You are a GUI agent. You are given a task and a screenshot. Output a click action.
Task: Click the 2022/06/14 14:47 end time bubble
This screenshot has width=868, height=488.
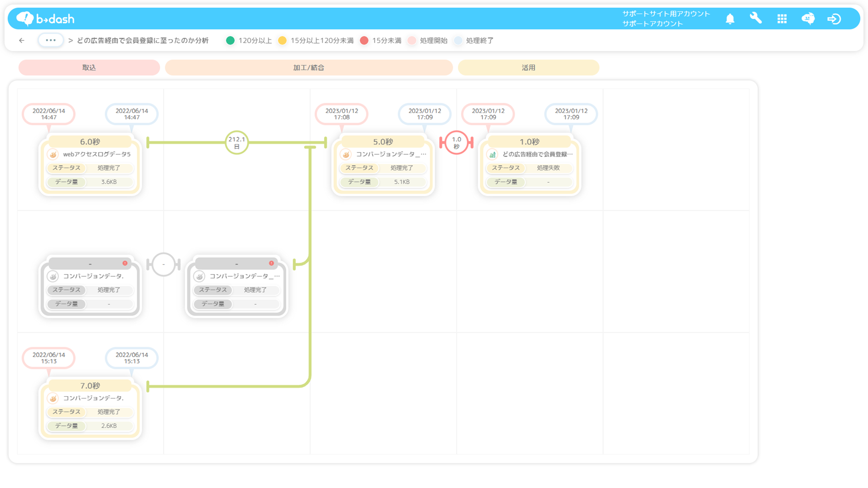coord(132,114)
